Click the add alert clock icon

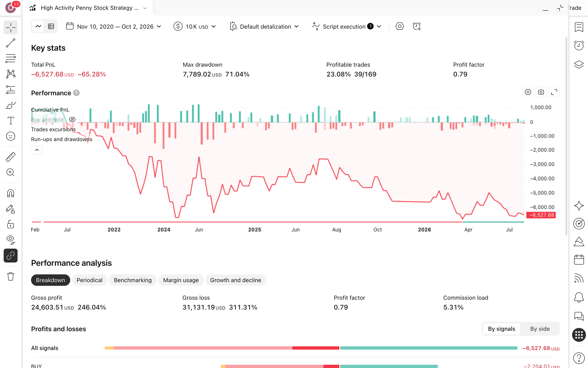417,26
